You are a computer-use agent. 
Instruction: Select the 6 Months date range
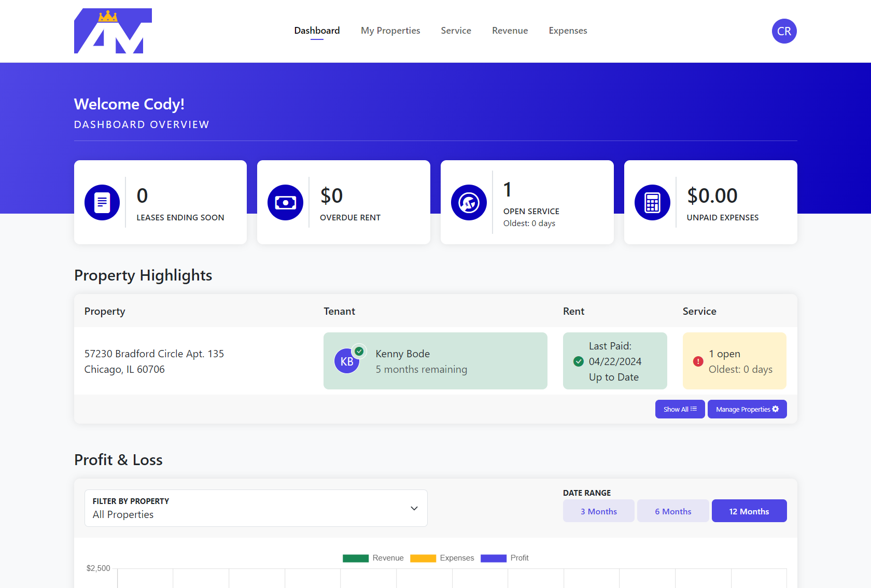pyautogui.click(x=672, y=511)
